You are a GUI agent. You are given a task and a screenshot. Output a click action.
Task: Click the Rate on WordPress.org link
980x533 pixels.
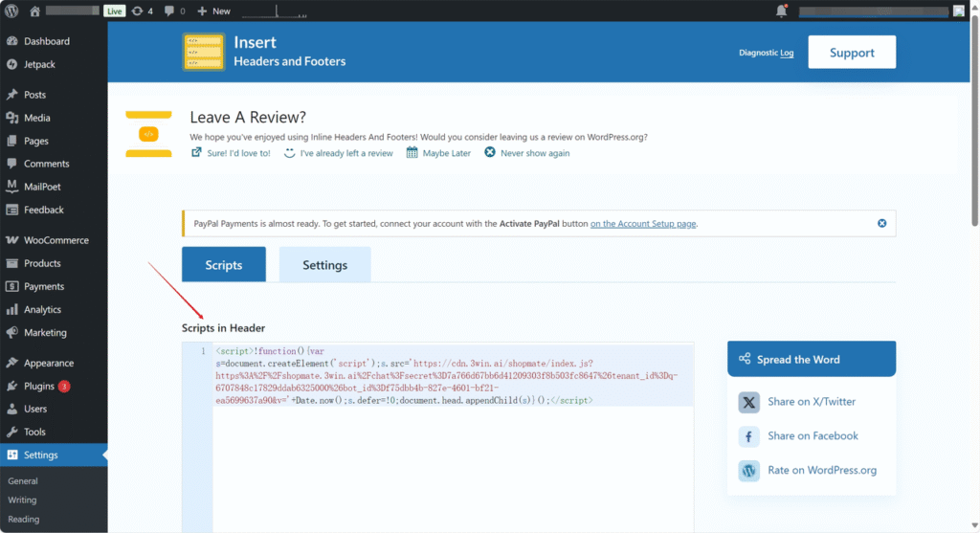click(x=822, y=471)
